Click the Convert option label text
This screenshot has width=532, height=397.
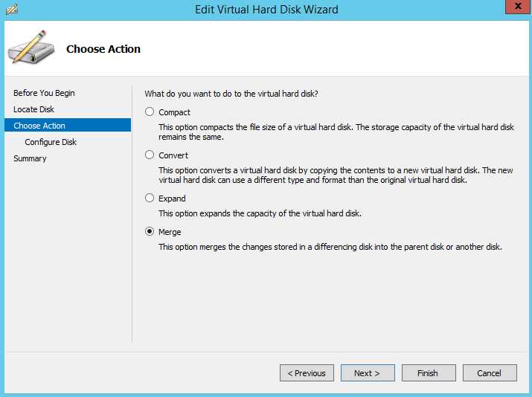173,155
